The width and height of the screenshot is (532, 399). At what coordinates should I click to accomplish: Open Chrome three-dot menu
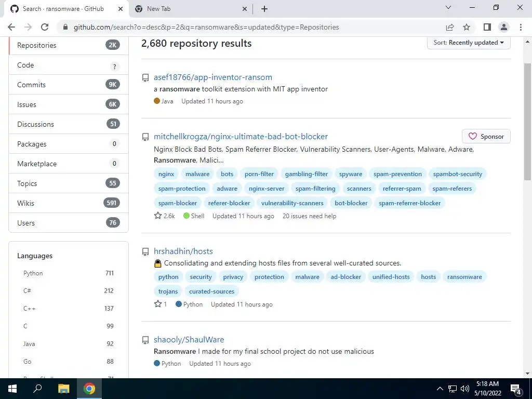coord(521,27)
